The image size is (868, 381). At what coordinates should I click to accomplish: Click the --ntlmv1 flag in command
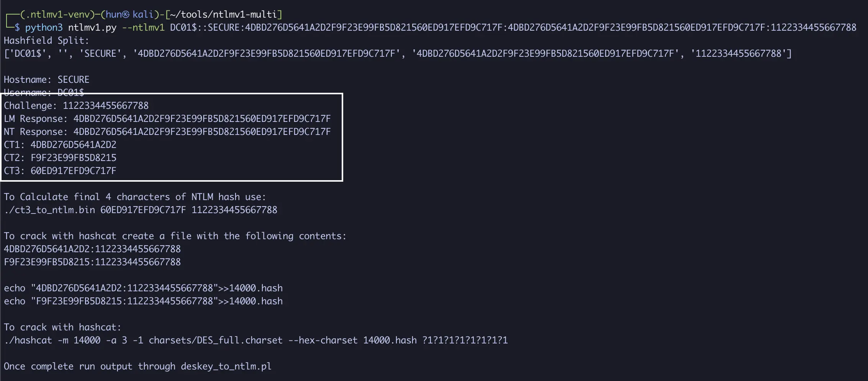coord(143,28)
